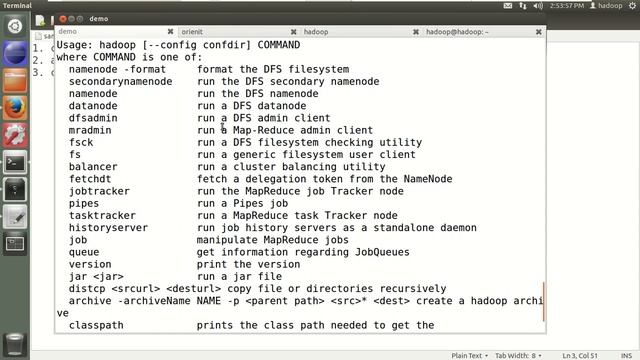
Task: Click the 'queue' command text
Action: coord(84,252)
